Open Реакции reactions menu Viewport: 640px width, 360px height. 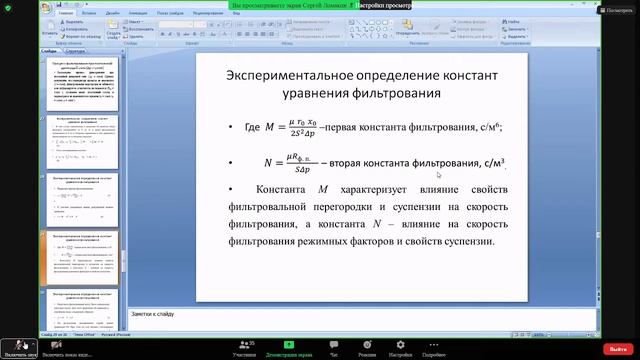click(x=367, y=348)
